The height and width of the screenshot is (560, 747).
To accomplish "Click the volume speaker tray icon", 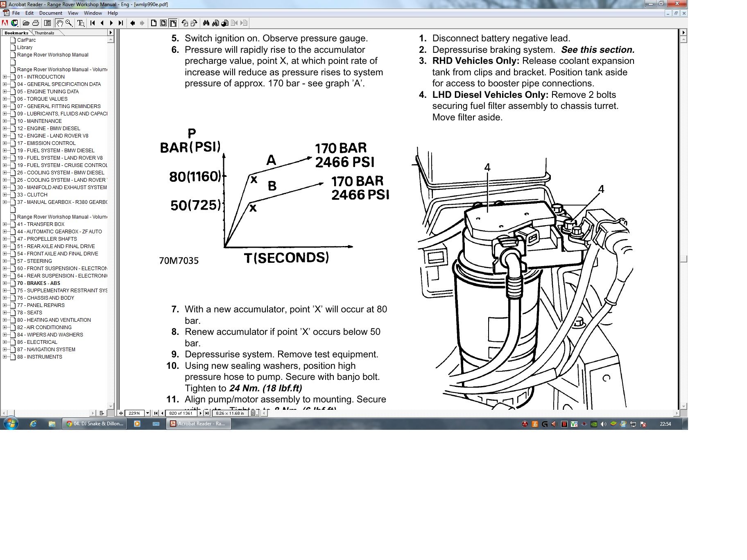I will pos(603,424).
